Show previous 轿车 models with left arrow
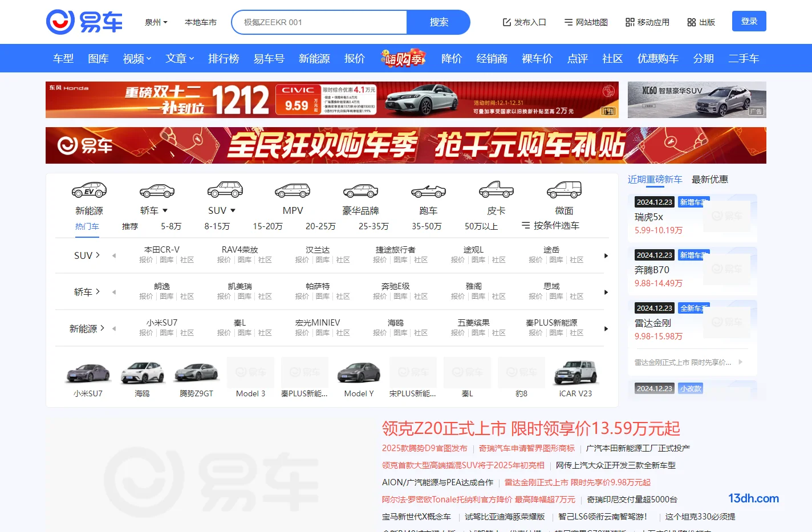Image resolution: width=812 pixels, height=532 pixels. pyautogui.click(x=114, y=292)
